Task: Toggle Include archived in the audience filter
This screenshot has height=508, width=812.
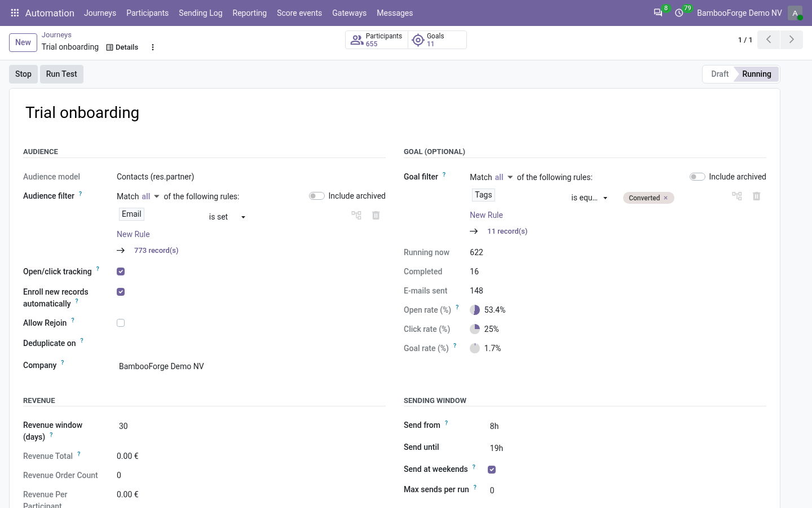Action: 317,196
